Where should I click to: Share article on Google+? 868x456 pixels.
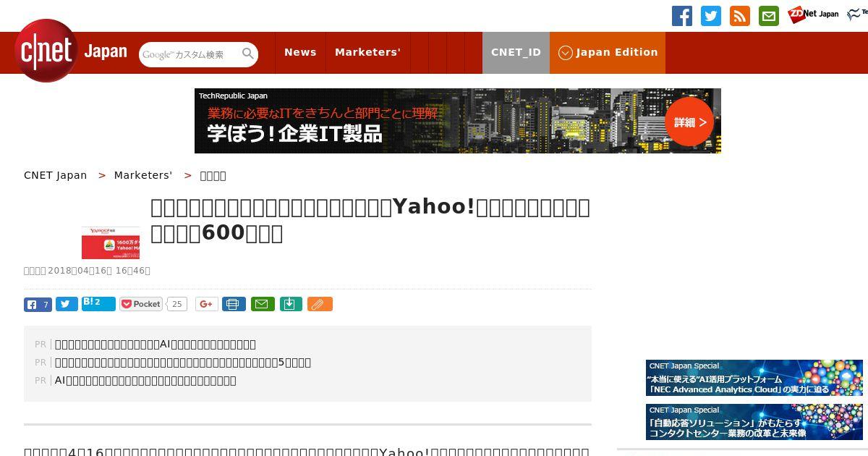207,304
